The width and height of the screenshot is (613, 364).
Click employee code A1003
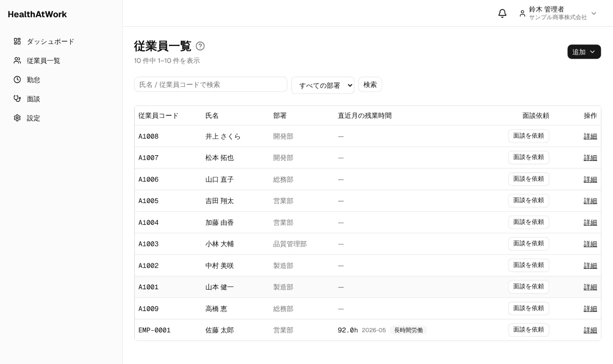tap(148, 244)
